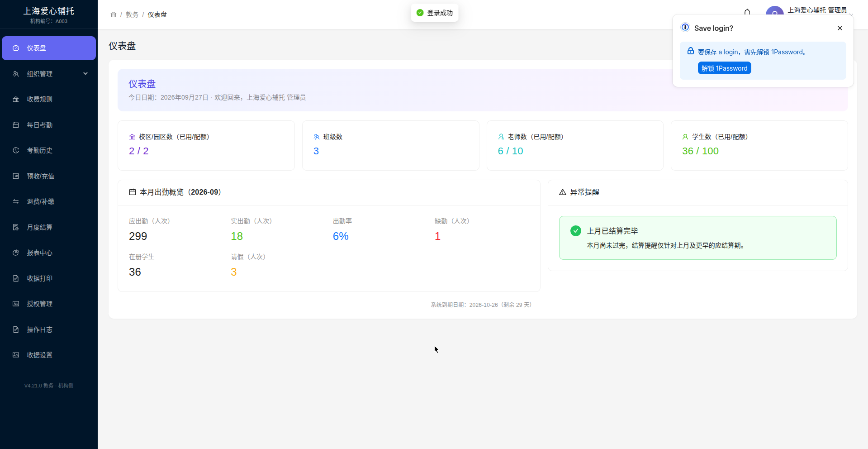
Task: Click the document search icon beside 月度结算
Action: click(x=16, y=227)
